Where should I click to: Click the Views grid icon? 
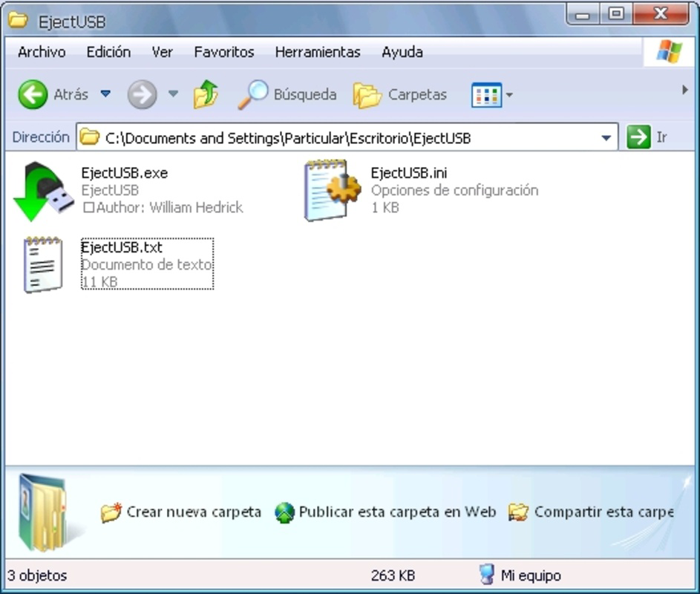487,95
